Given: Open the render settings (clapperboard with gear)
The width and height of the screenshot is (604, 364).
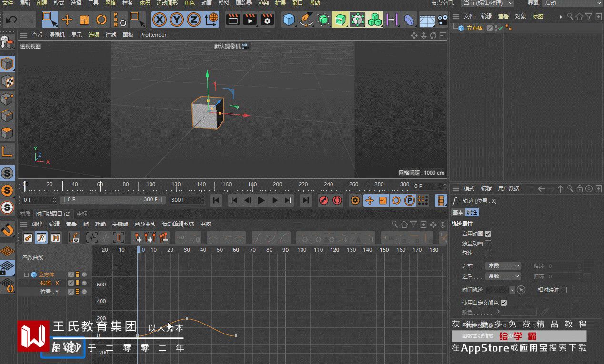Looking at the screenshot, I should tap(267, 20).
